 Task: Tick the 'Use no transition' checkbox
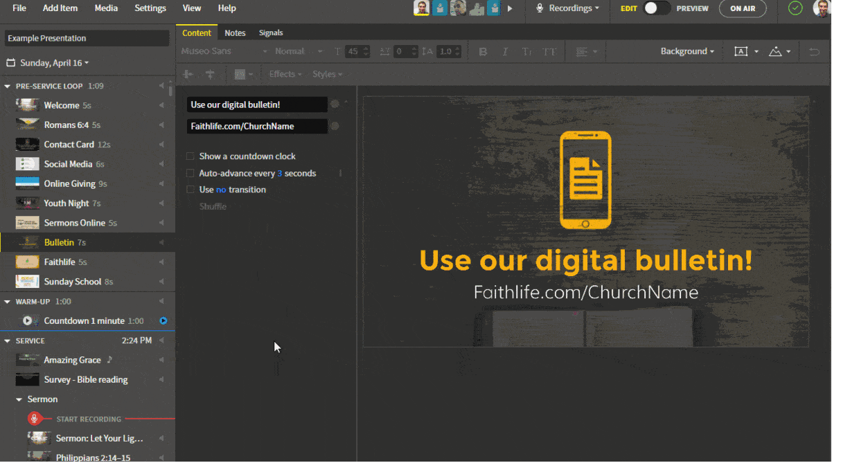(x=191, y=190)
